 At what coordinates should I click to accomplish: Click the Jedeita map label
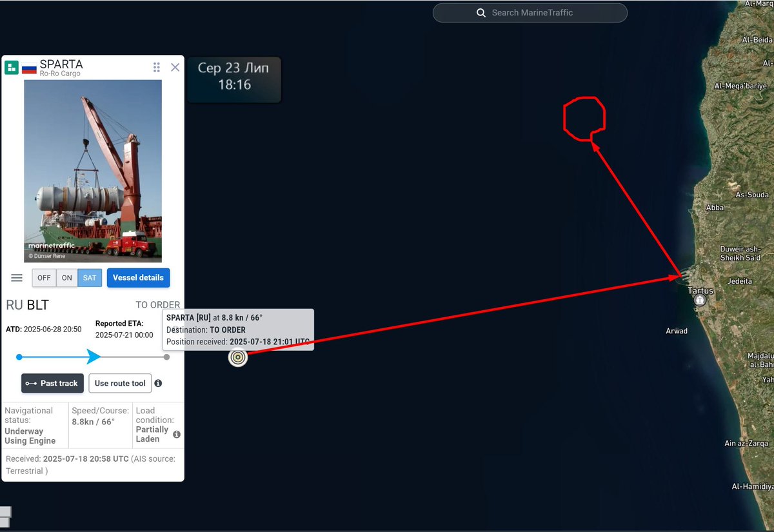(739, 281)
